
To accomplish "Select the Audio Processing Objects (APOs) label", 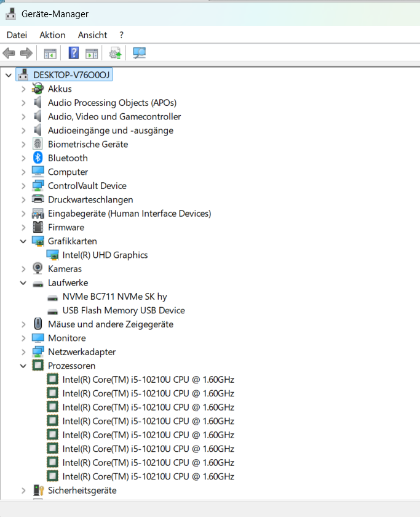I will [113, 103].
